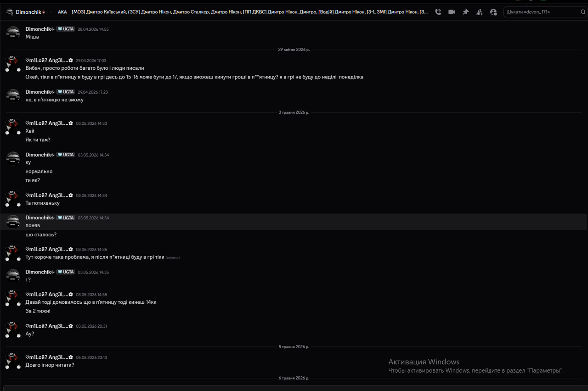Start a video call from the header
The image size is (588, 391).
[x=452, y=12]
